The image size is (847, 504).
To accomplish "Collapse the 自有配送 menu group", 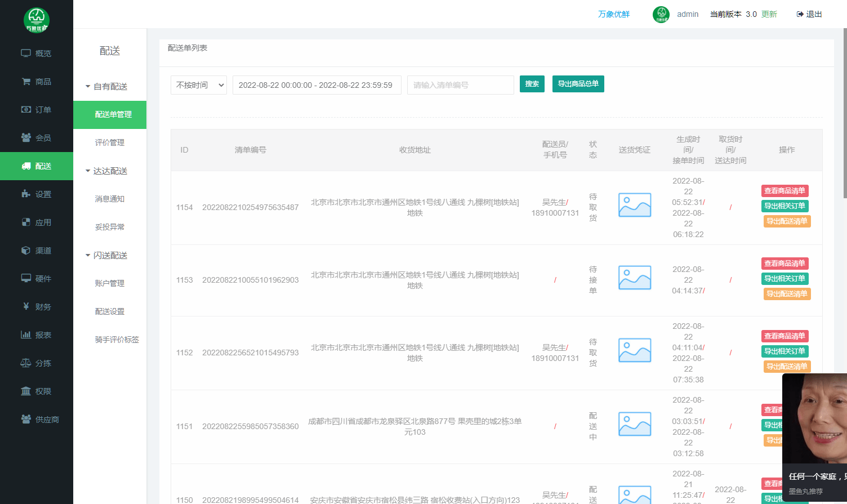I will [106, 87].
